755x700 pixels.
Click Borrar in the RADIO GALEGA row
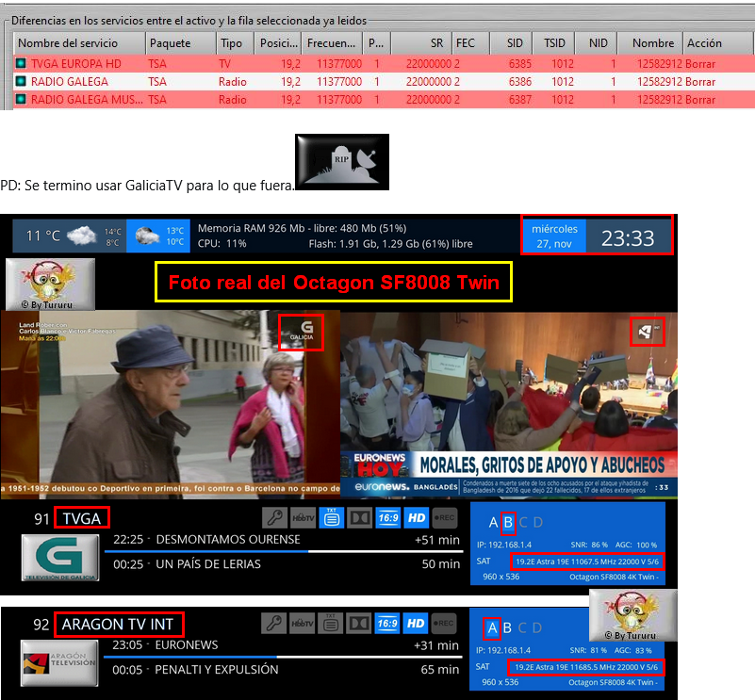click(700, 82)
